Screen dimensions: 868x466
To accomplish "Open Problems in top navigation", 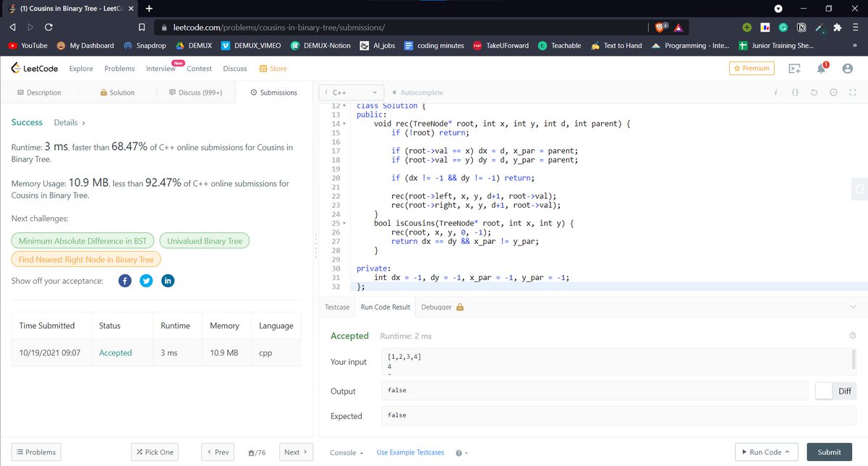I will [119, 69].
